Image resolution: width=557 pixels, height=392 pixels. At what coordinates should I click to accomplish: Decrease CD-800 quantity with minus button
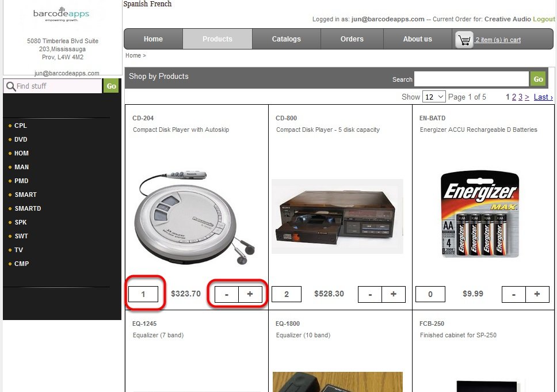click(370, 294)
